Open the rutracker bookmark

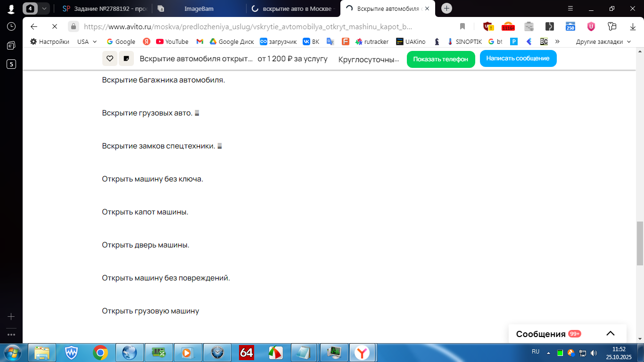(372, 41)
